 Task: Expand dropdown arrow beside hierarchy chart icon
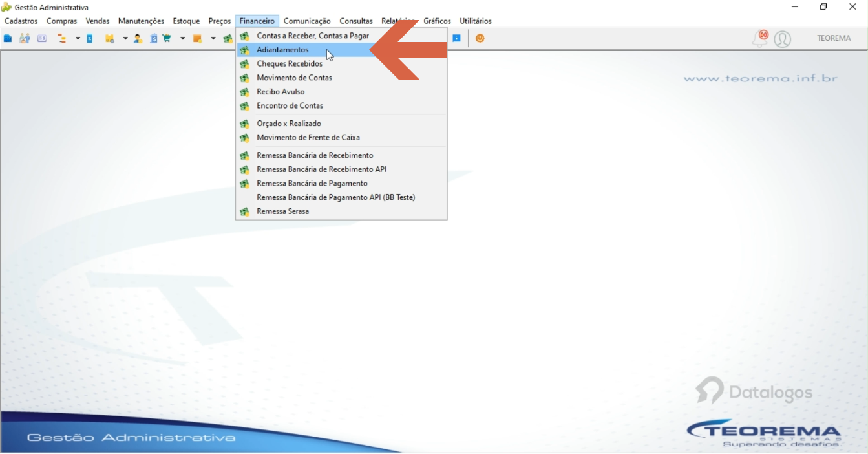[78, 38]
